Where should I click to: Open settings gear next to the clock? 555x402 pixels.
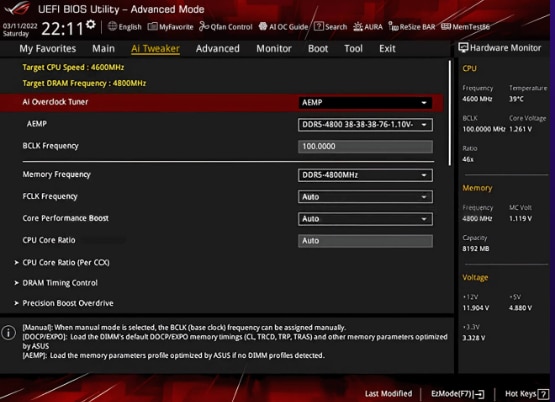(91, 24)
